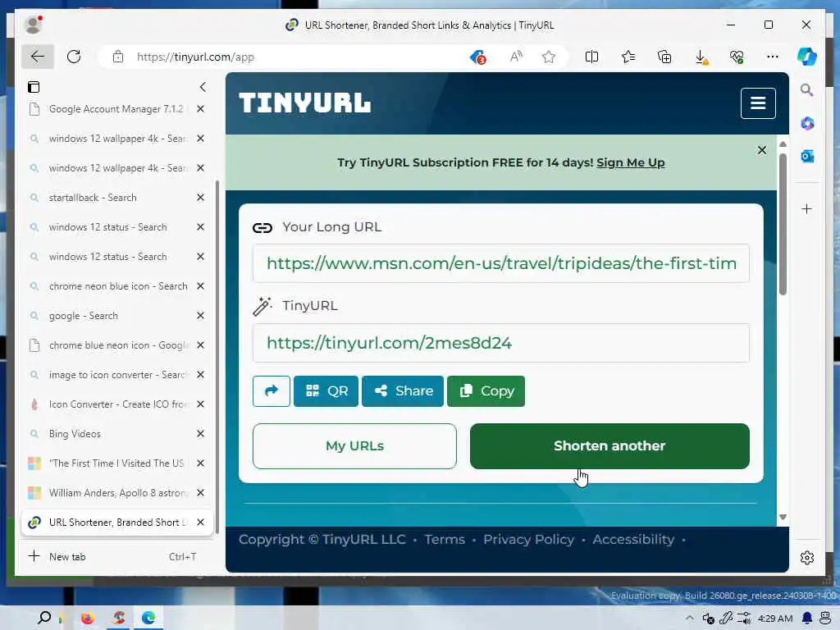Open sidebar Search icon
The image size is (840, 630).
click(807, 90)
